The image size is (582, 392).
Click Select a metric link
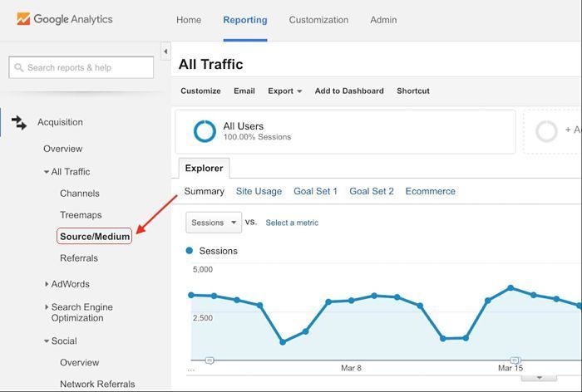[292, 223]
